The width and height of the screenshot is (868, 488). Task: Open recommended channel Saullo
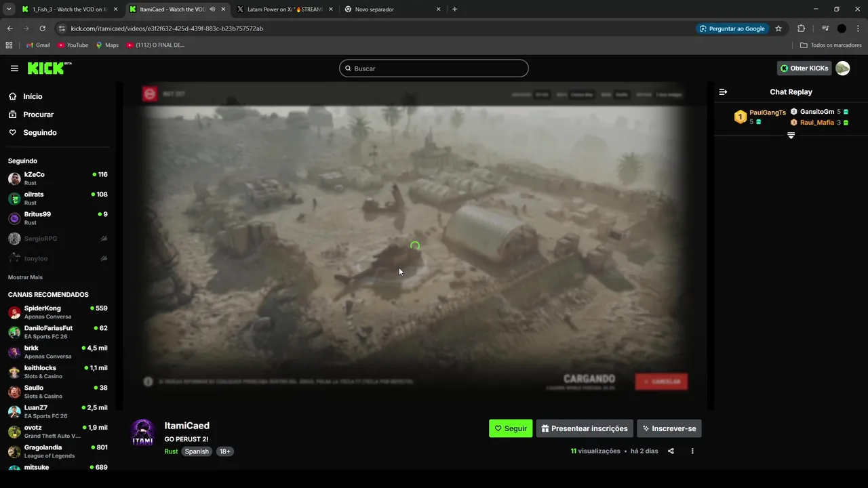coord(58,392)
